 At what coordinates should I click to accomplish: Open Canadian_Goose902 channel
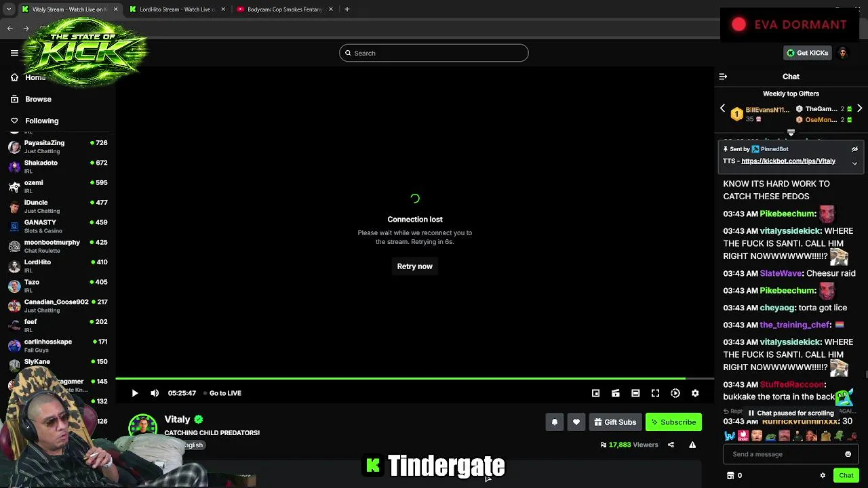pyautogui.click(x=58, y=306)
